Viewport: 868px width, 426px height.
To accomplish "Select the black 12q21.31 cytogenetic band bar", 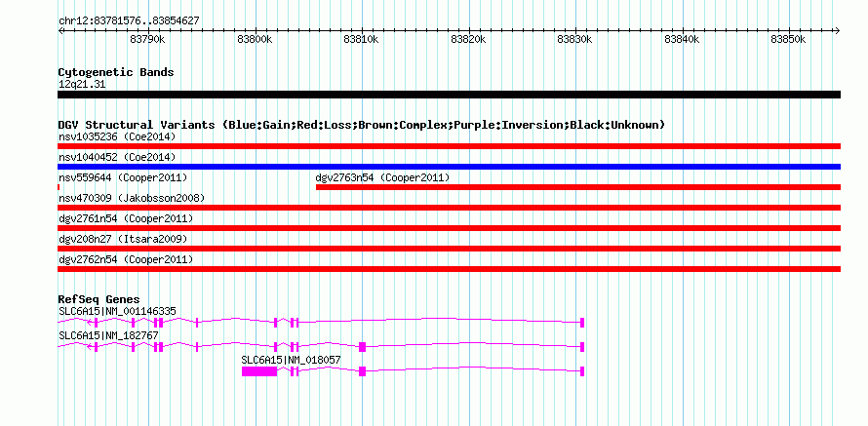I will 449,95.
